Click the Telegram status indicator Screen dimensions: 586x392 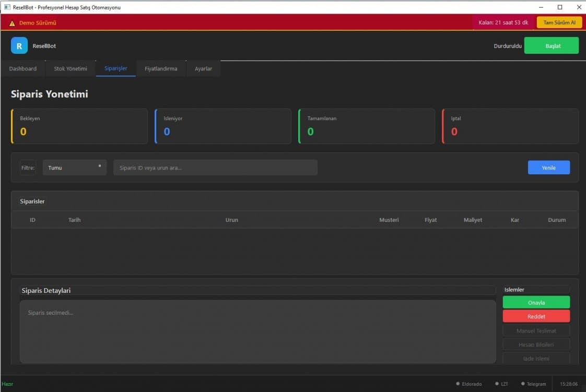click(534, 384)
